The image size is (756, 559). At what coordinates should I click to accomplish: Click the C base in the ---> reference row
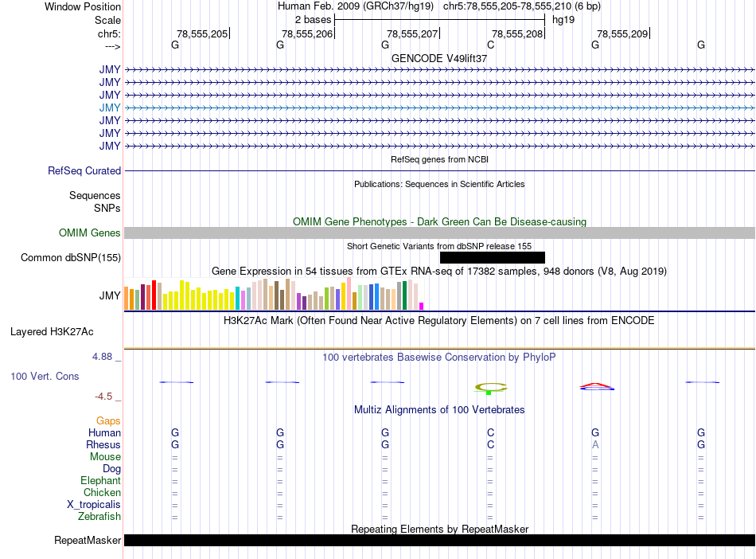click(490, 45)
